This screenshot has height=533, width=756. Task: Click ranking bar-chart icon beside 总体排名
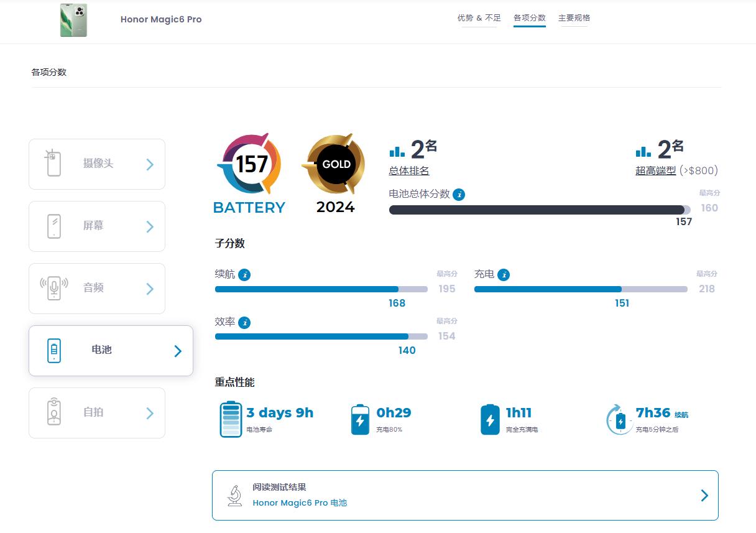(x=397, y=151)
